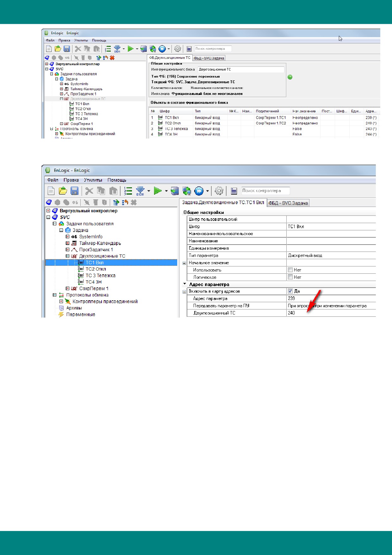Click blue fast-forward circle icon in upper window

point(162,49)
